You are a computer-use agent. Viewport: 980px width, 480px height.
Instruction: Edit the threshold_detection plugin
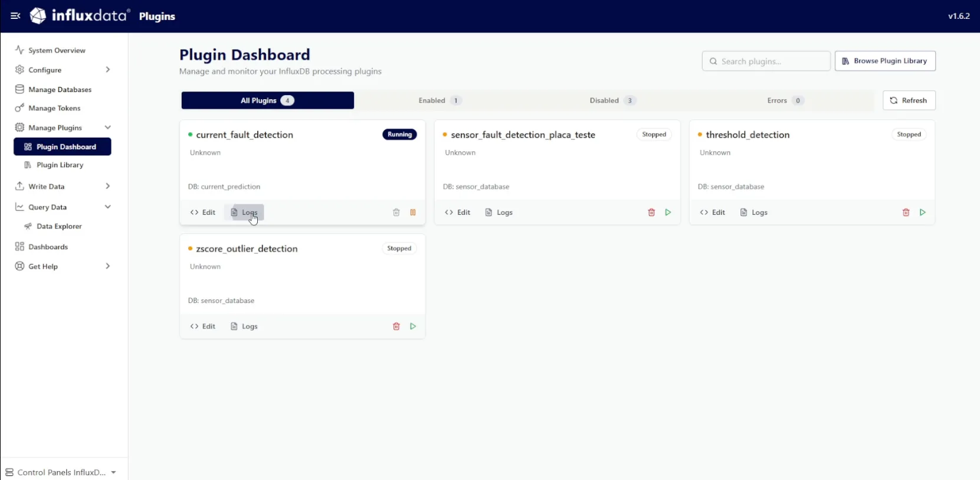713,213
